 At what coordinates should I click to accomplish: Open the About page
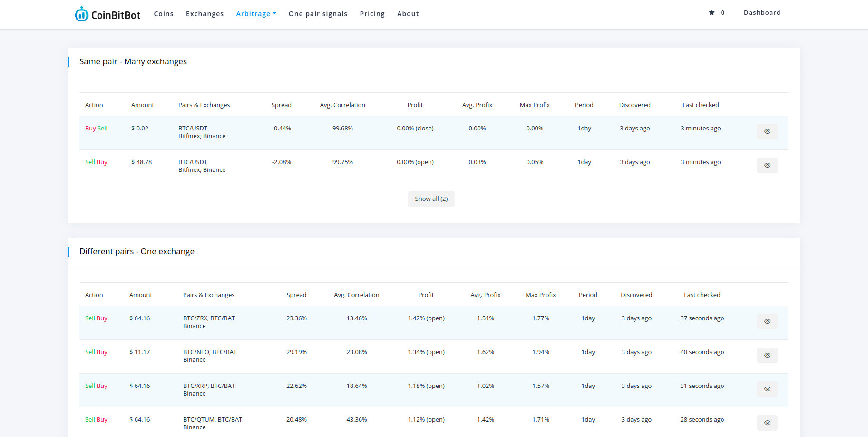tap(408, 14)
